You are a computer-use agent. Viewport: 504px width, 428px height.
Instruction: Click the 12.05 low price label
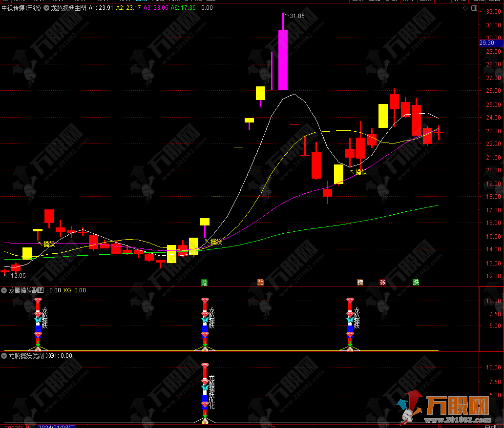click(19, 276)
